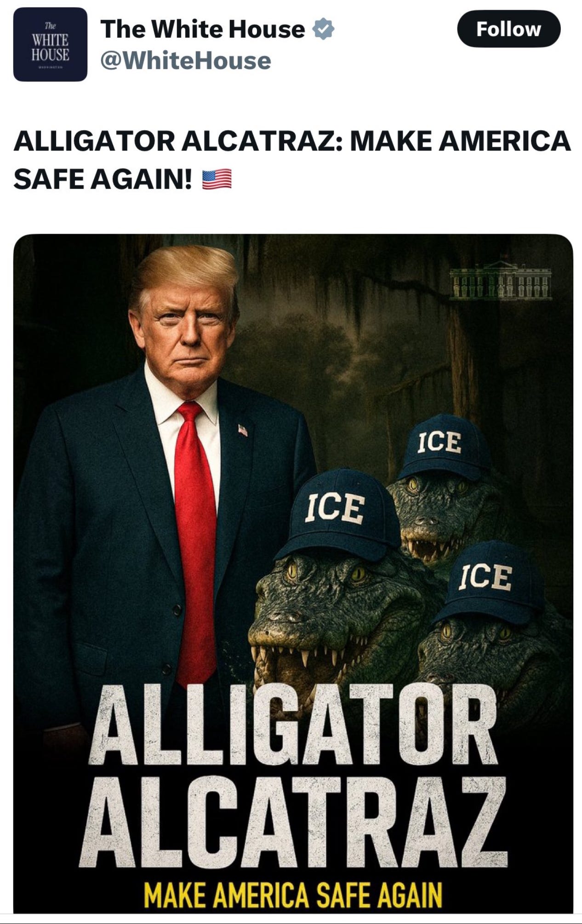The image size is (582, 924).
Task: Click The White House display name
Action: (203, 29)
